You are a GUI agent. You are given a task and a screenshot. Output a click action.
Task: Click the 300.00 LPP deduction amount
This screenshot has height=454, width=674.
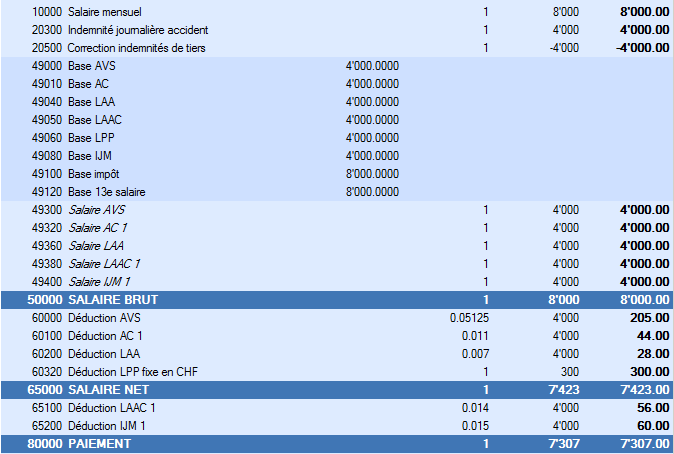650,371
